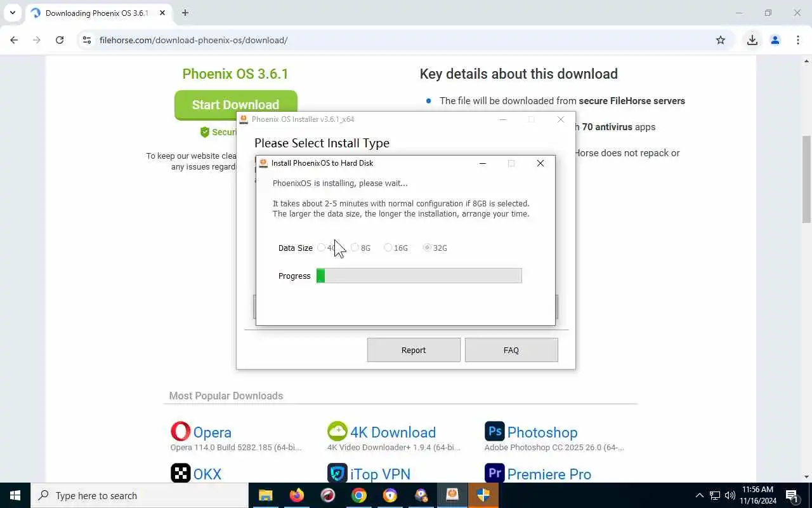Screen dimensions: 812x508
Task: Open the red swirl app on taskbar
Action: click(x=327, y=495)
